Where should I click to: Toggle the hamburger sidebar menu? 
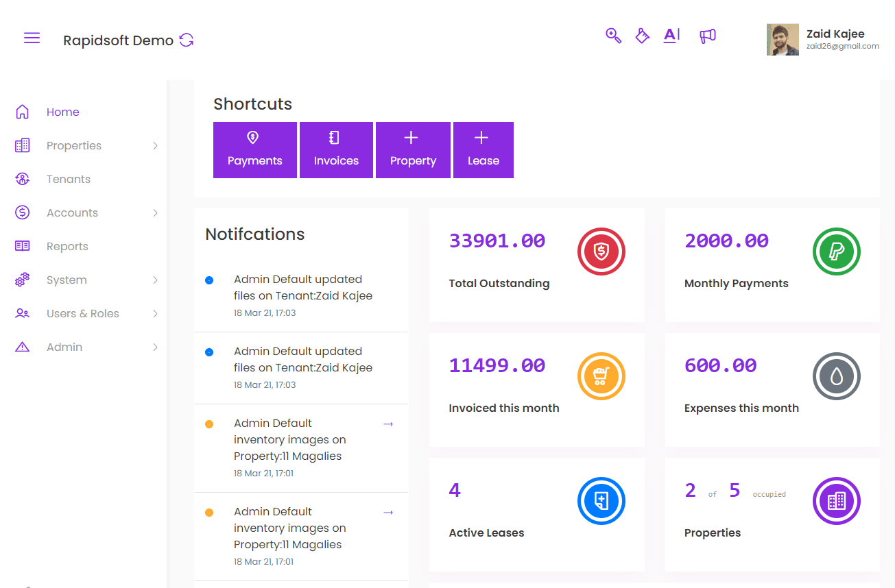pos(32,38)
